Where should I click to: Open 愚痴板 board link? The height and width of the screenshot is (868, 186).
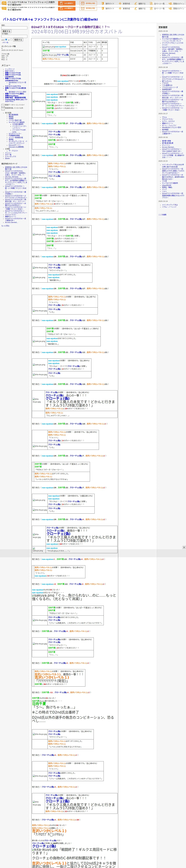click(11, 139)
